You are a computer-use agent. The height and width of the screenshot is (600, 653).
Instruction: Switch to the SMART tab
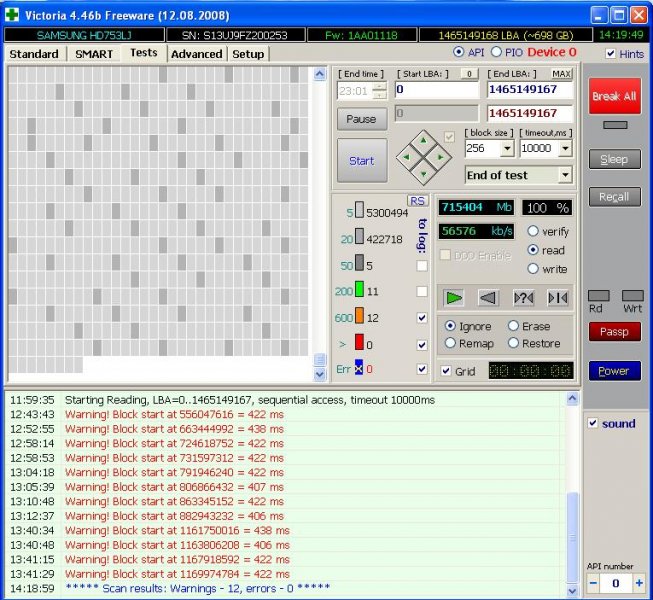tap(94, 54)
